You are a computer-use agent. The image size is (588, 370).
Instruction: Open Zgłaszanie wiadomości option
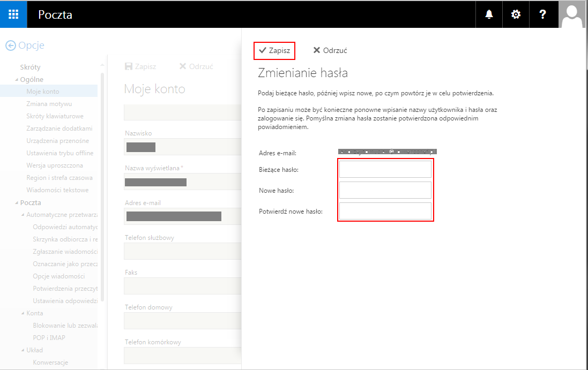[65, 252]
